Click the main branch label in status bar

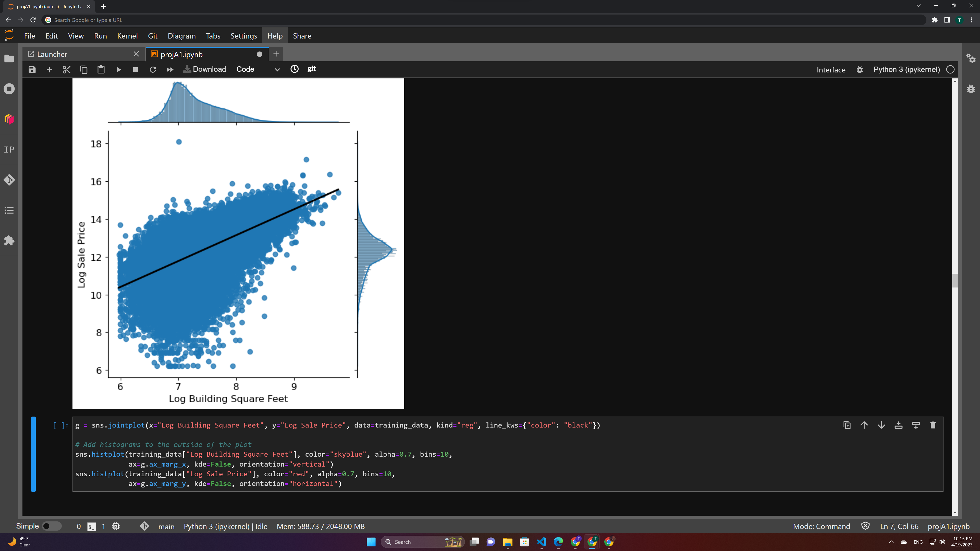166,527
